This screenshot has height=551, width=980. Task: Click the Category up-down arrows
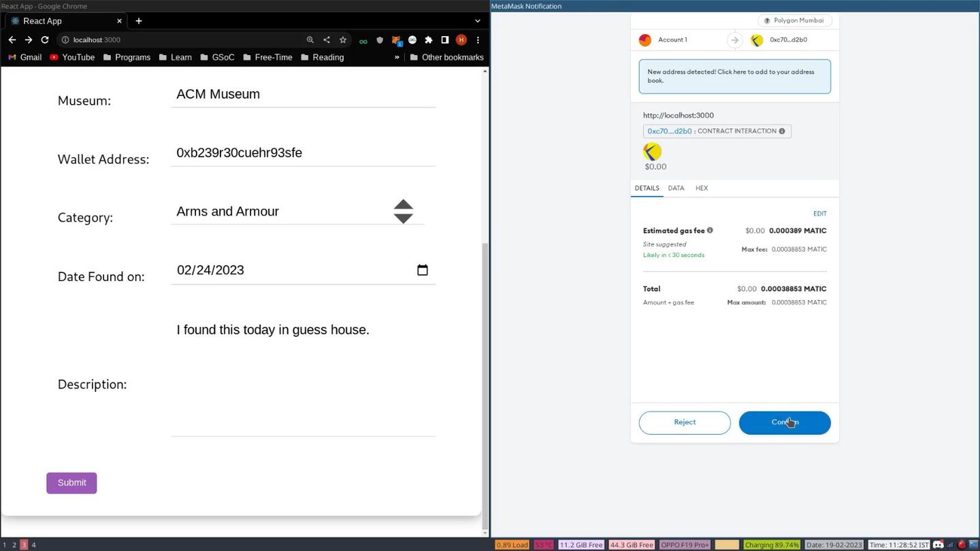pyautogui.click(x=404, y=212)
